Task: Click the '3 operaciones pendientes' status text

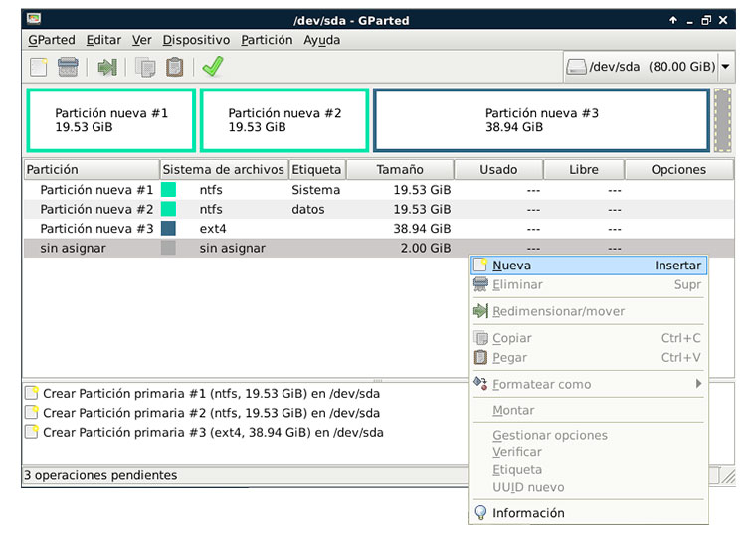Action: click(100, 475)
